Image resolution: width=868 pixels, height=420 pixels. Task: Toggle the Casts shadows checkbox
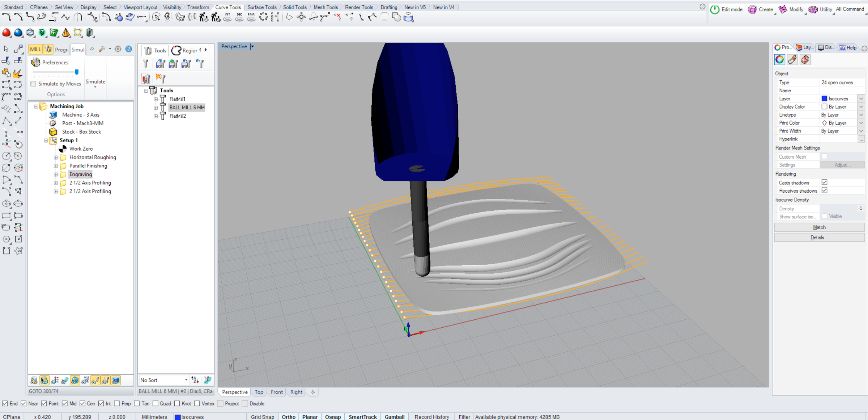[x=824, y=182]
